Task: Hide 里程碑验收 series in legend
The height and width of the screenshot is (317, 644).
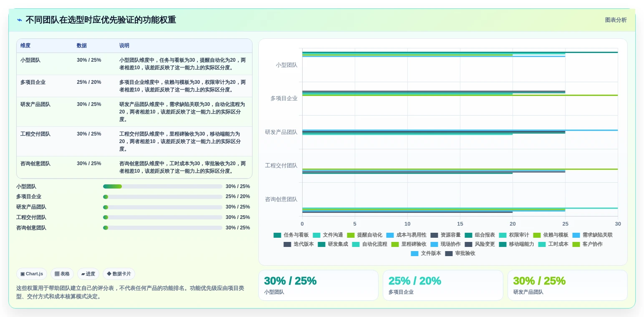Action: (x=409, y=244)
